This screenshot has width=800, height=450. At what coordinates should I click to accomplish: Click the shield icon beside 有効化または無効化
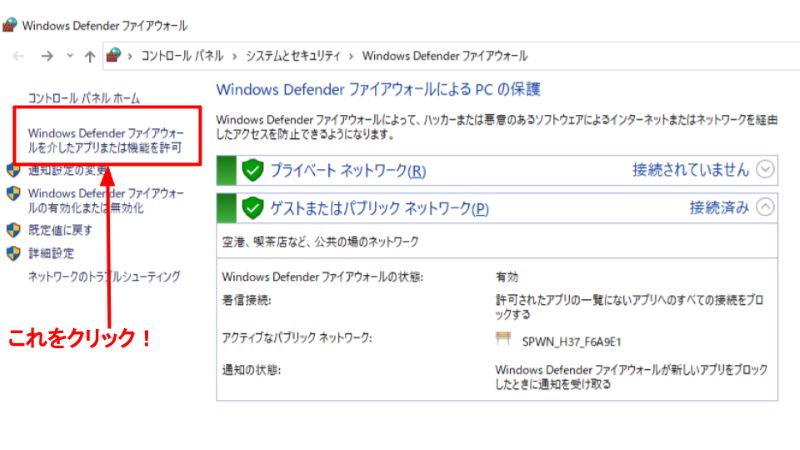[14, 193]
